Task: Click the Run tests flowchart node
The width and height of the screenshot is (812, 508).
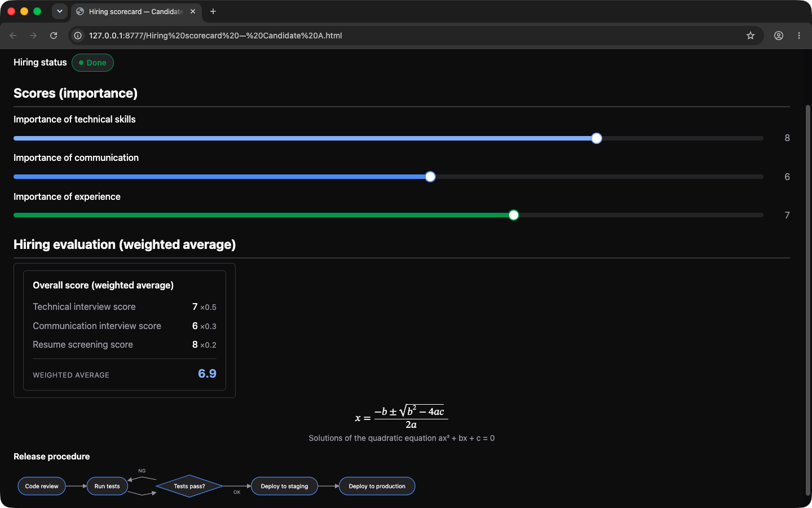Action: coord(107,486)
